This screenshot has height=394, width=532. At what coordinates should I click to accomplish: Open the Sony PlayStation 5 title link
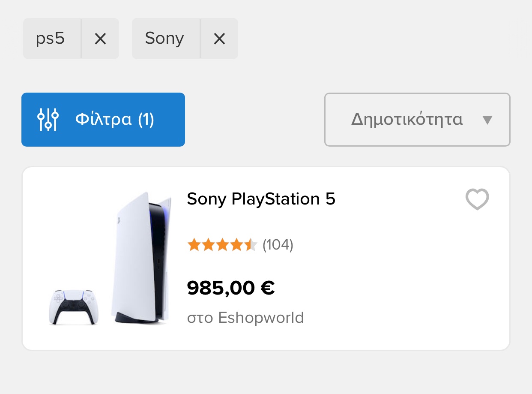coord(261,199)
